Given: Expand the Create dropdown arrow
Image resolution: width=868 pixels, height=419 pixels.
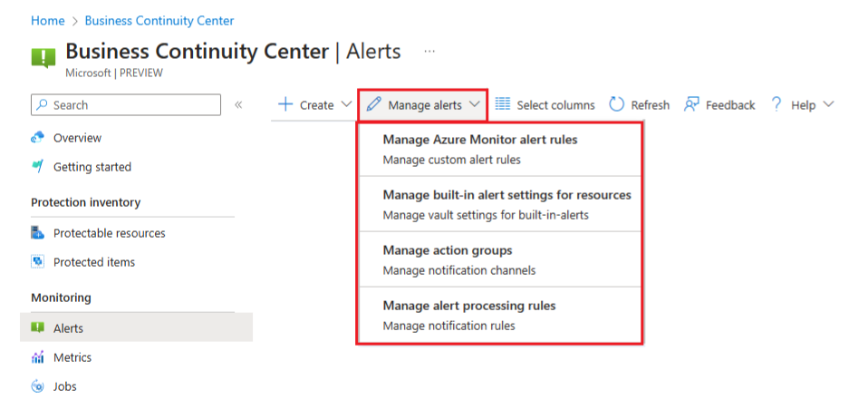Looking at the screenshot, I should [346, 104].
